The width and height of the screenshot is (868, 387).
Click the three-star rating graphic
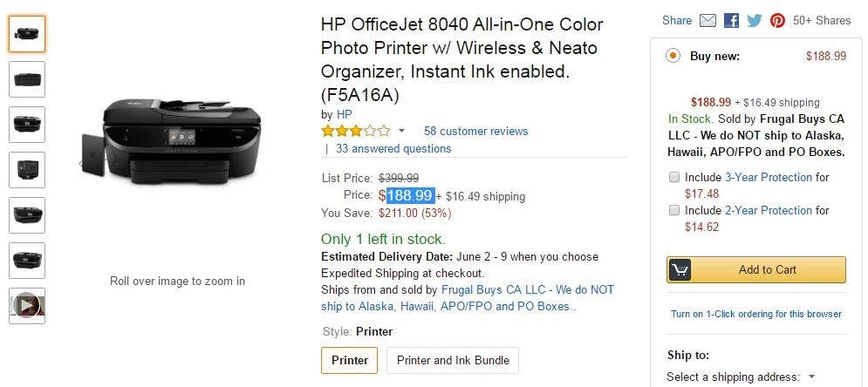(356, 132)
